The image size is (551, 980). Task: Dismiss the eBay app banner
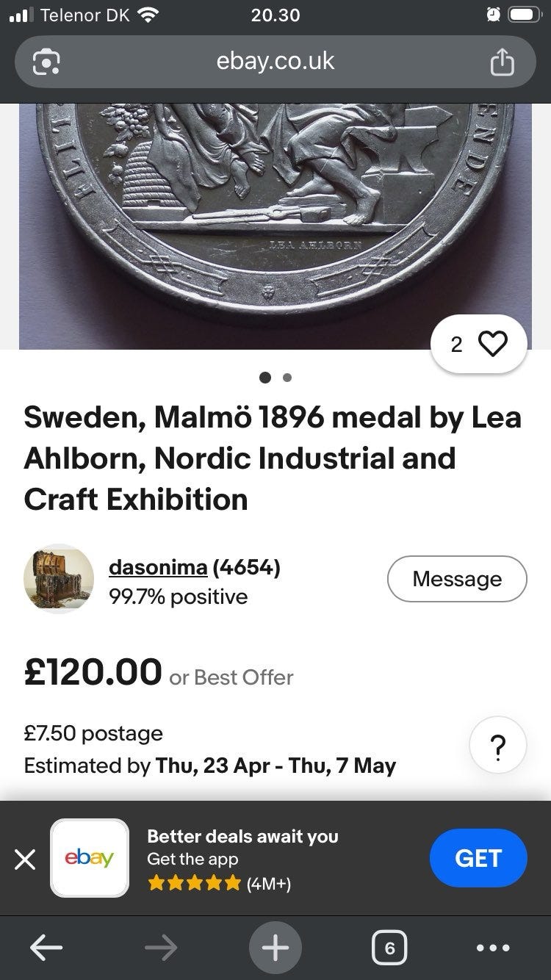25,859
